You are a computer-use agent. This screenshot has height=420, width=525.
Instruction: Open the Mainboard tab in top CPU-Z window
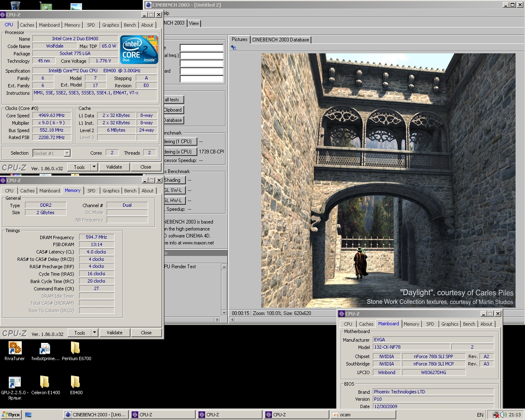pos(49,25)
